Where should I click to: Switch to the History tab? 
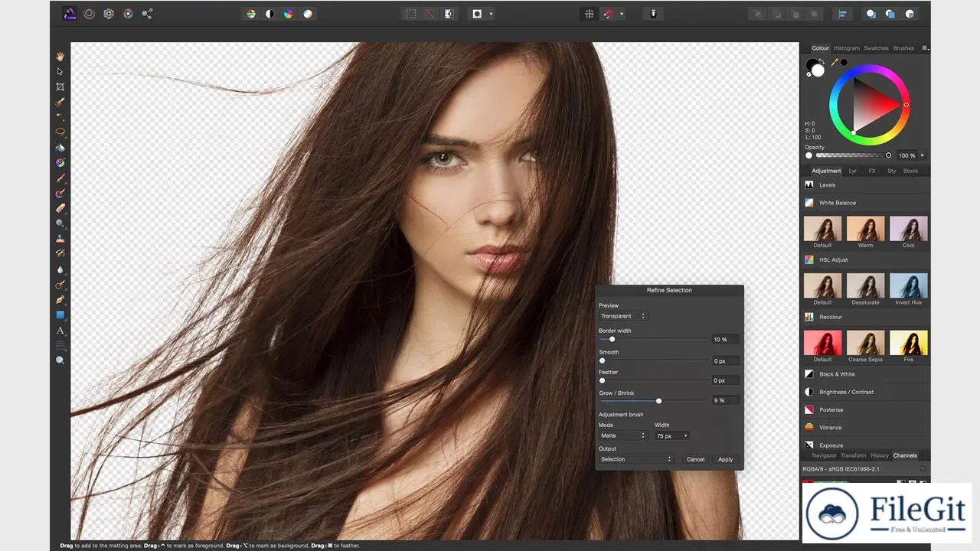click(x=880, y=455)
